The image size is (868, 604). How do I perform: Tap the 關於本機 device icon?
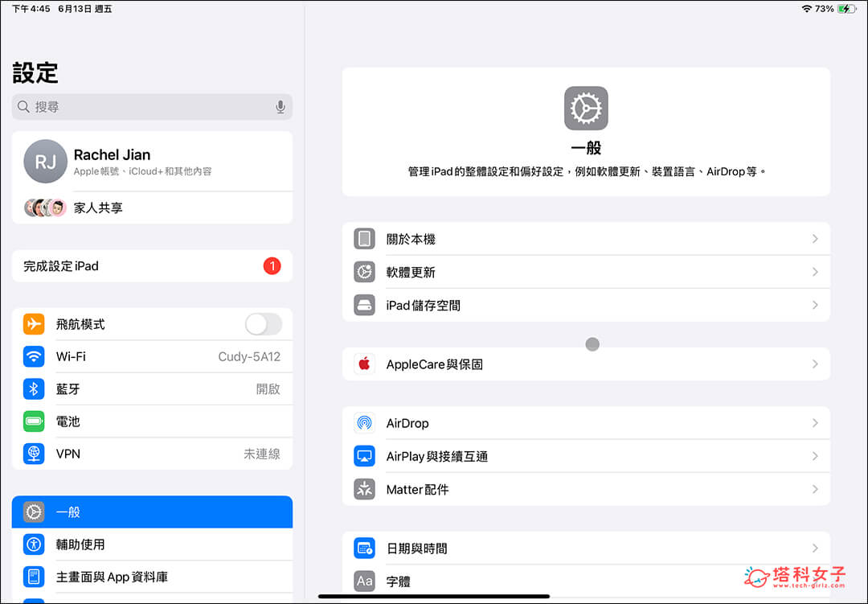pyautogui.click(x=364, y=239)
